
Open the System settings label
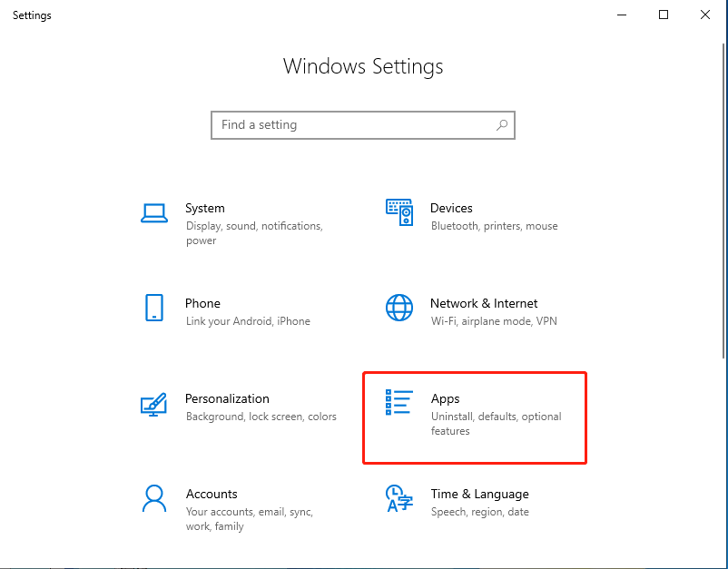pos(205,208)
